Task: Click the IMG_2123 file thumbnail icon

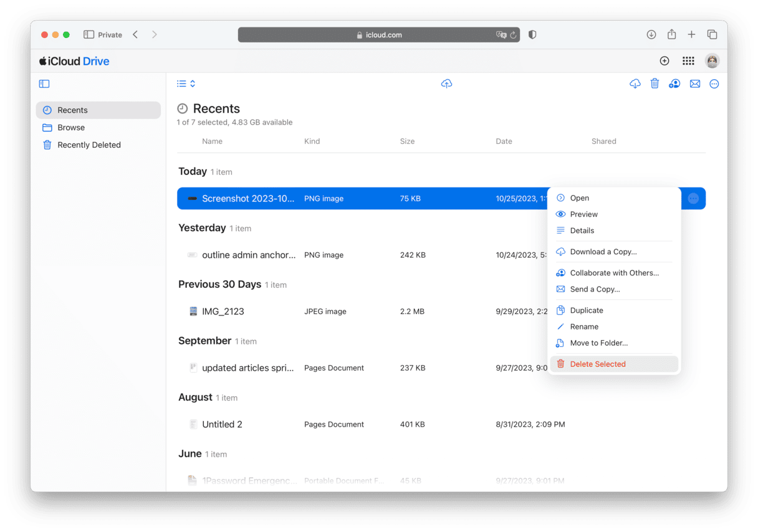Action: (x=193, y=311)
